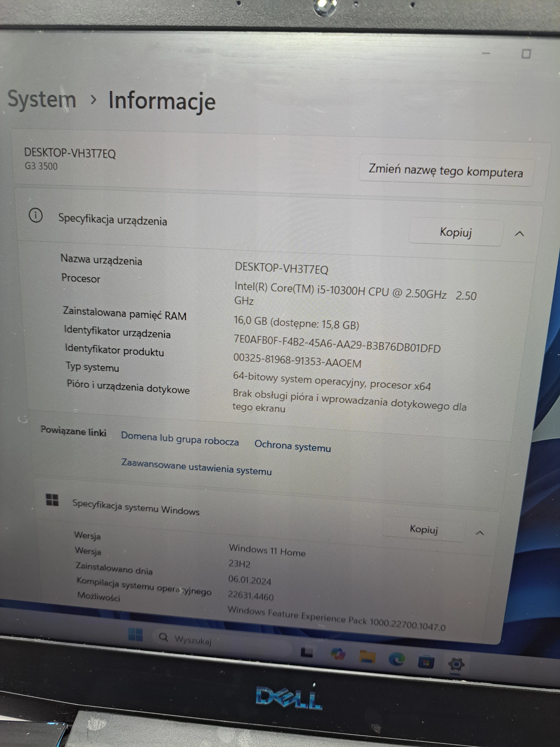Viewport: 560px width, 747px height.
Task: Open File Explorer from the taskbar
Action: [367, 657]
